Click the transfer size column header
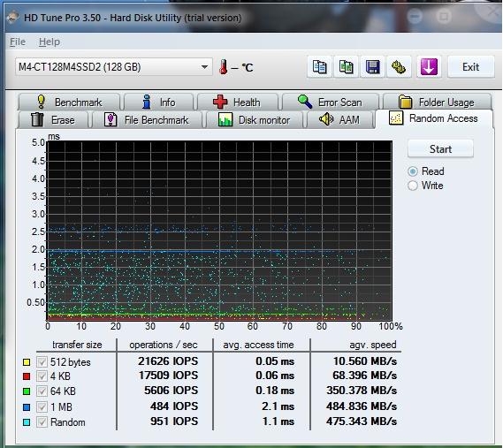Image resolution: width=503 pixels, height=448 pixels. click(x=77, y=345)
